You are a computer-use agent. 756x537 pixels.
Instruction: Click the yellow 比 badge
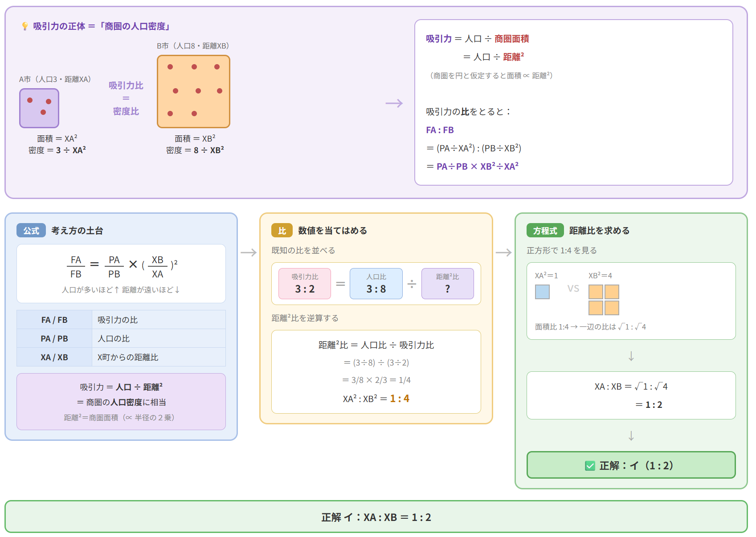tap(282, 231)
